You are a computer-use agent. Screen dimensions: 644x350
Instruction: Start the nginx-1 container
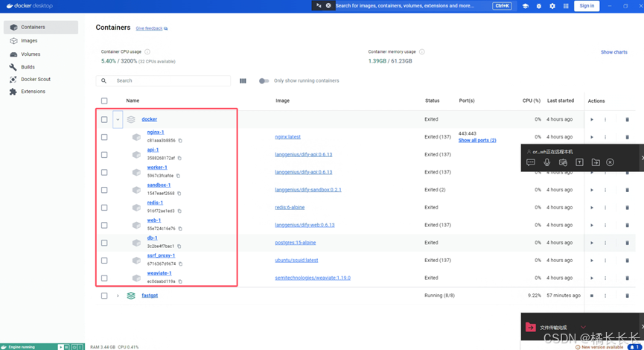click(592, 137)
